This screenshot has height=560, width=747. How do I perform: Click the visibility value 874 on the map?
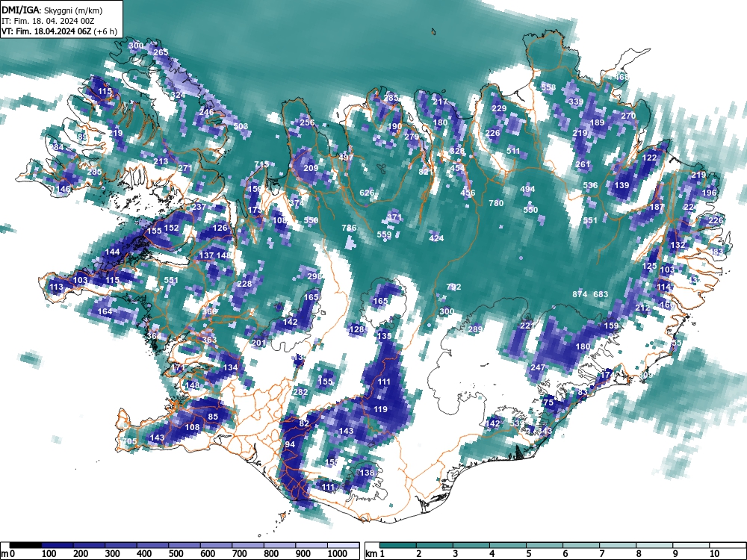[x=580, y=294]
